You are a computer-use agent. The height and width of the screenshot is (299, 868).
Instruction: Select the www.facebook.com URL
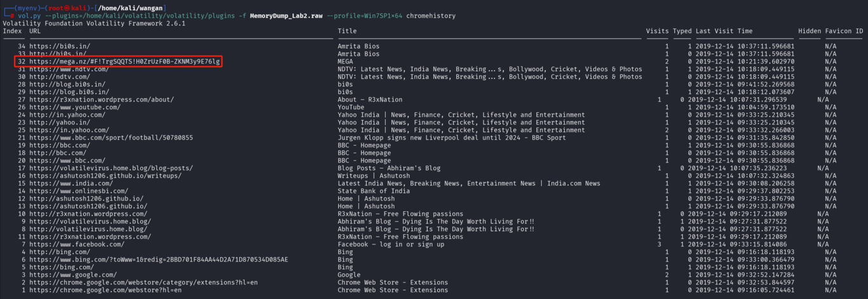pyautogui.click(x=77, y=244)
